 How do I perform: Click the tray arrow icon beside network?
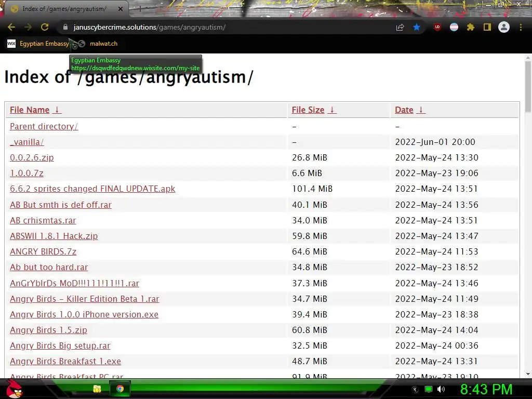pos(415,390)
